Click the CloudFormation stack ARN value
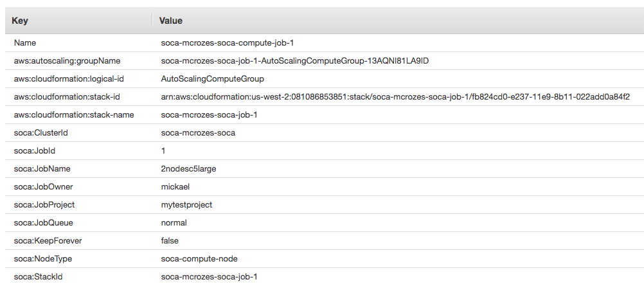This screenshot has height=284, width=644. coord(395,97)
